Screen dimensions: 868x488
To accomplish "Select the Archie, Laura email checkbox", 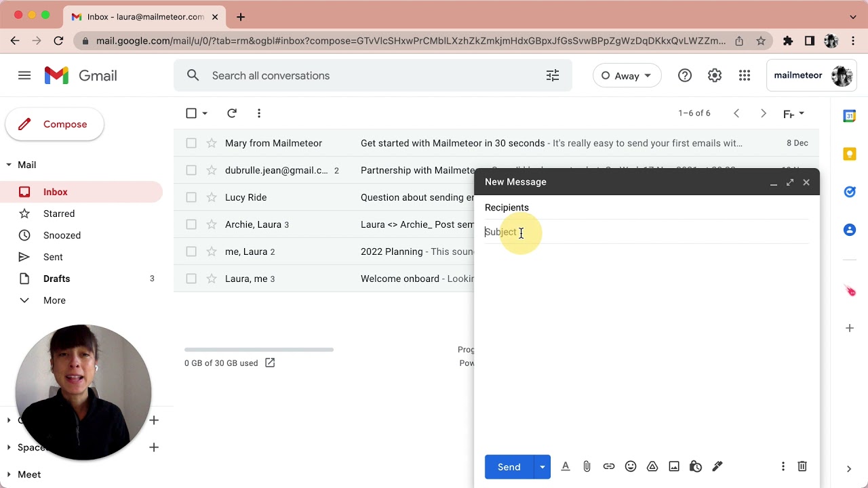I will (x=191, y=224).
